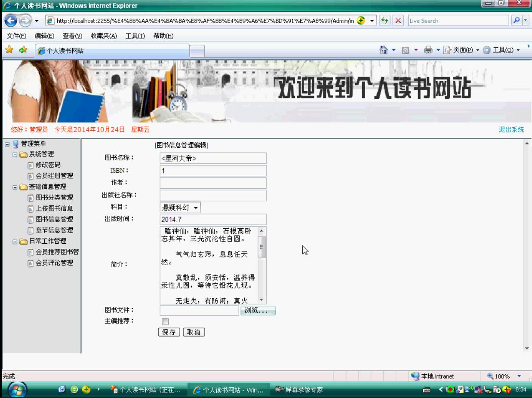Collapse the 系统管理 tree node

tap(15, 154)
